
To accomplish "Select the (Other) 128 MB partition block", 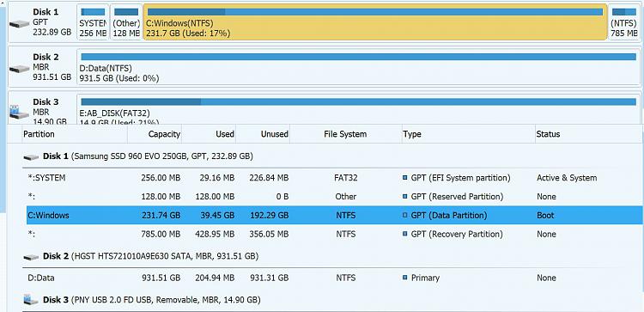I will [x=126, y=22].
